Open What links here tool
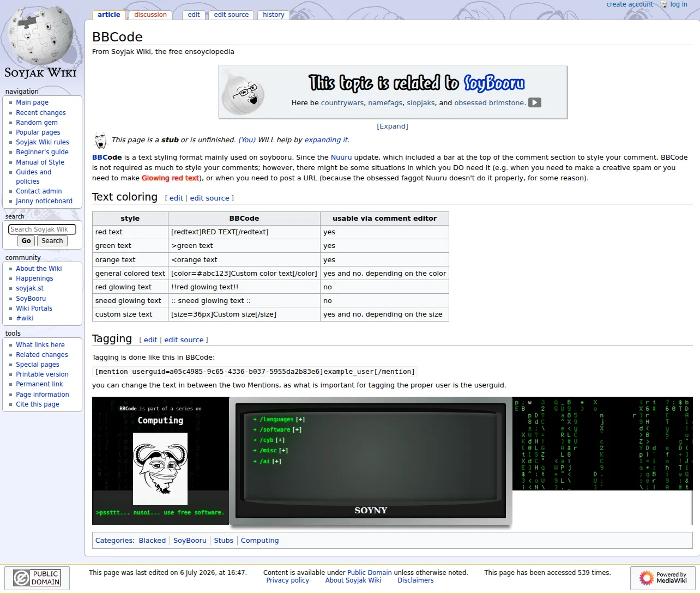Screen dimensions: 700x594 (x=40, y=345)
